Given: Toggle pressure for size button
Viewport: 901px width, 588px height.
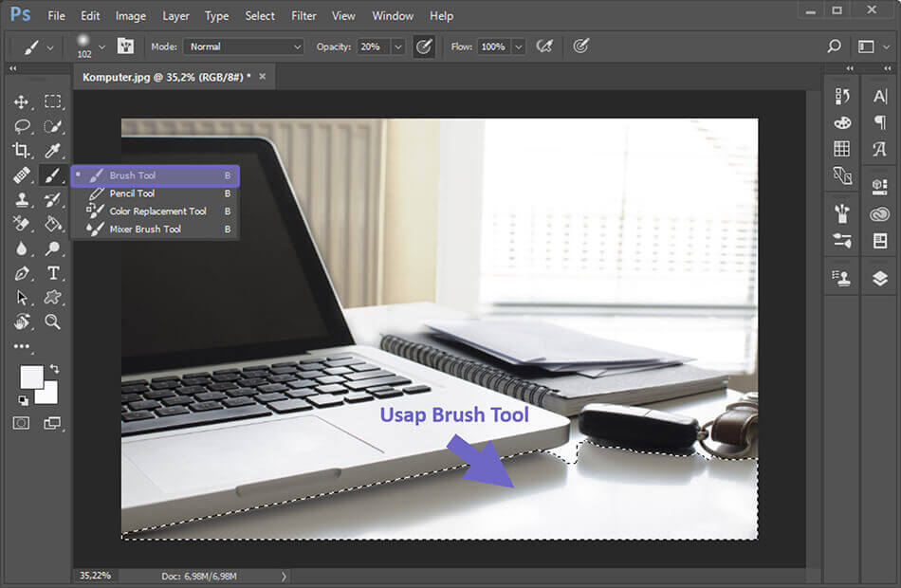Looking at the screenshot, I should (x=581, y=46).
